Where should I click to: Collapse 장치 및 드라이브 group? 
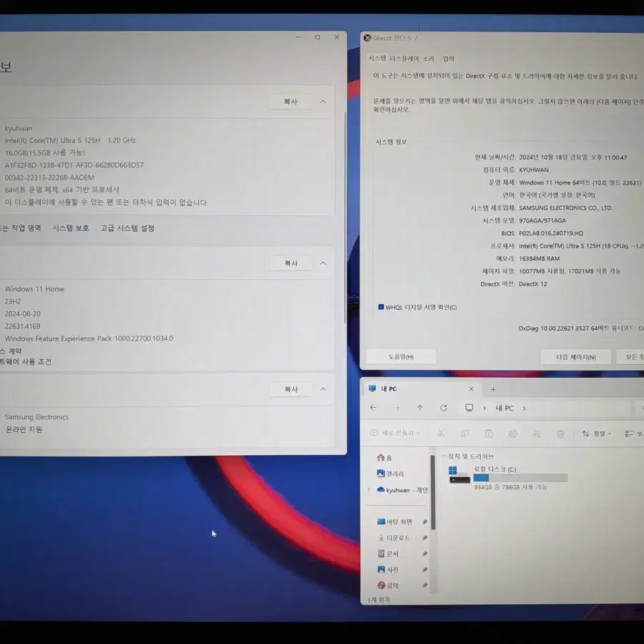coord(444,456)
